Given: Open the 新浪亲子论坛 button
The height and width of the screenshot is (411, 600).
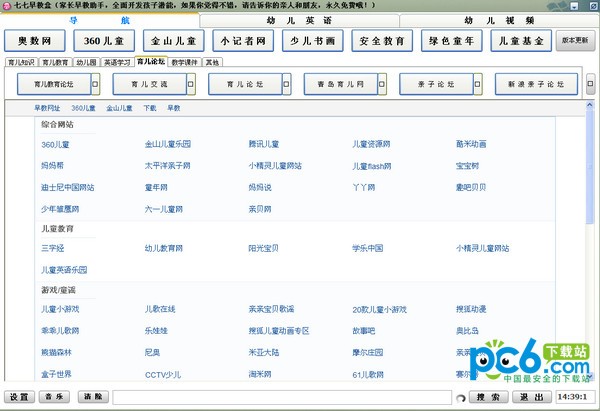Looking at the screenshot, I should point(536,84).
